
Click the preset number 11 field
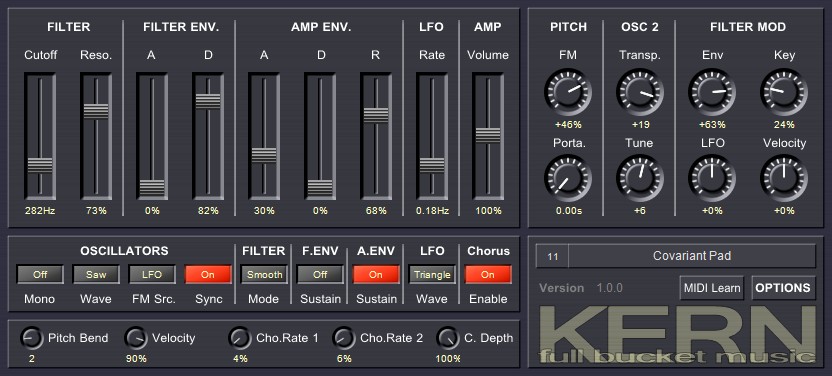[x=552, y=256]
